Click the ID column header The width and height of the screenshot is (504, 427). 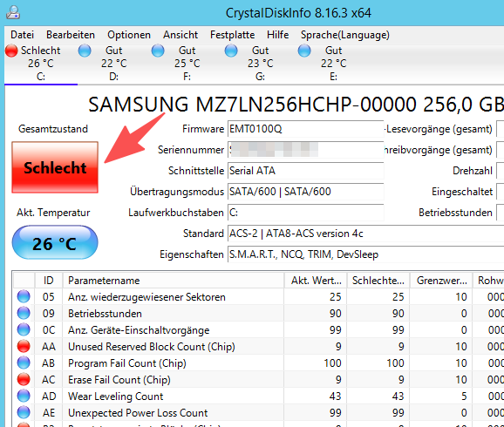pos(49,281)
